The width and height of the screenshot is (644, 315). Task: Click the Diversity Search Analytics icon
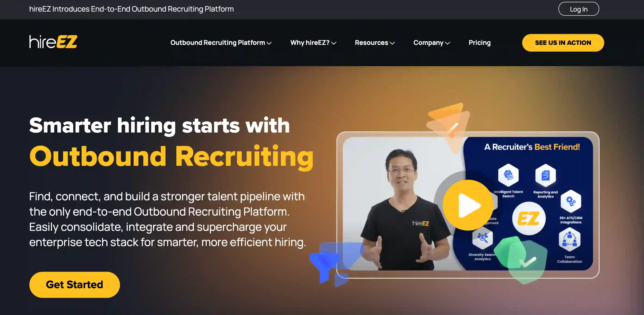pyautogui.click(x=482, y=237)
